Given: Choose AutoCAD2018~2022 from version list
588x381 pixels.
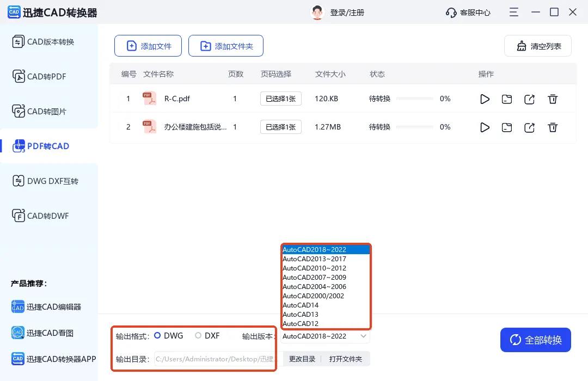Looking at the screenshot, I should tap(326, 250).
